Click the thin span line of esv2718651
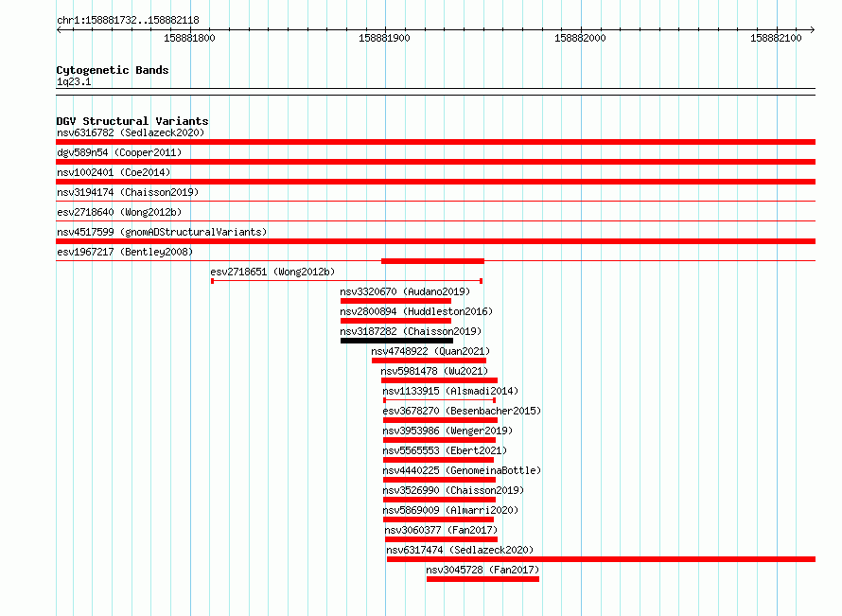Image resolution: width=842 pixels, height=616 pixels. pos(347,281)
